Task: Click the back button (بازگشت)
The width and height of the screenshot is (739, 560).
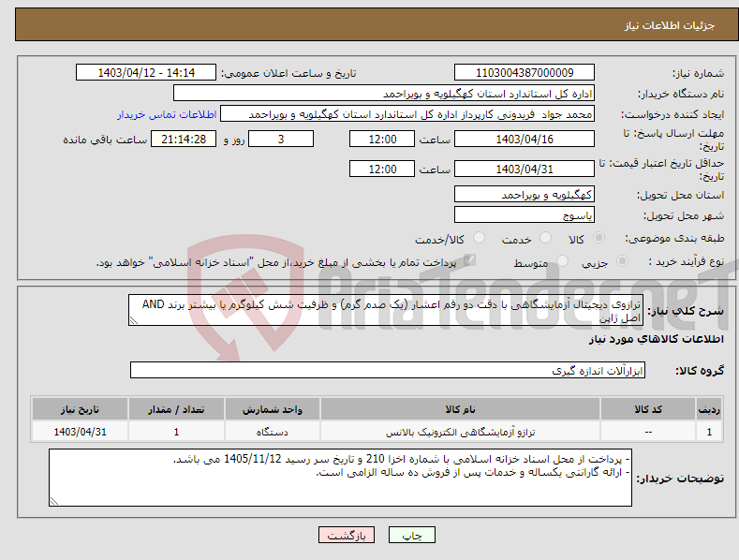Action: pyautogui.click(x=347, y=535)
